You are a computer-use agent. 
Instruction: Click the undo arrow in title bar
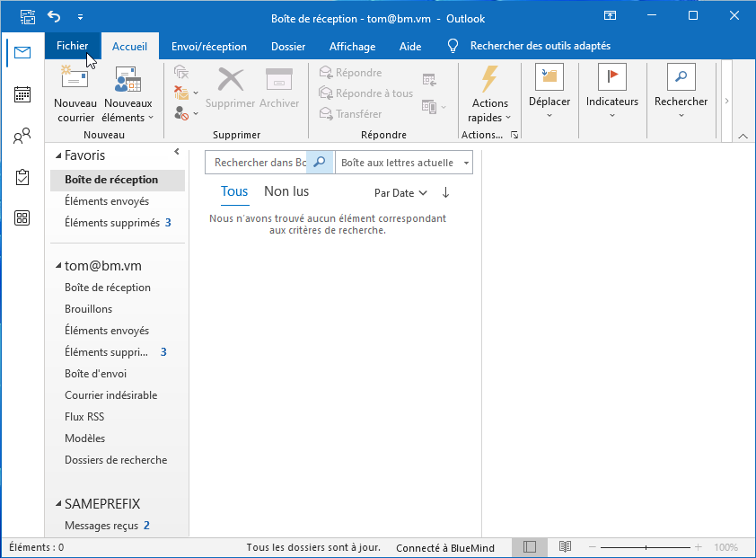click(x=54, y=16)
